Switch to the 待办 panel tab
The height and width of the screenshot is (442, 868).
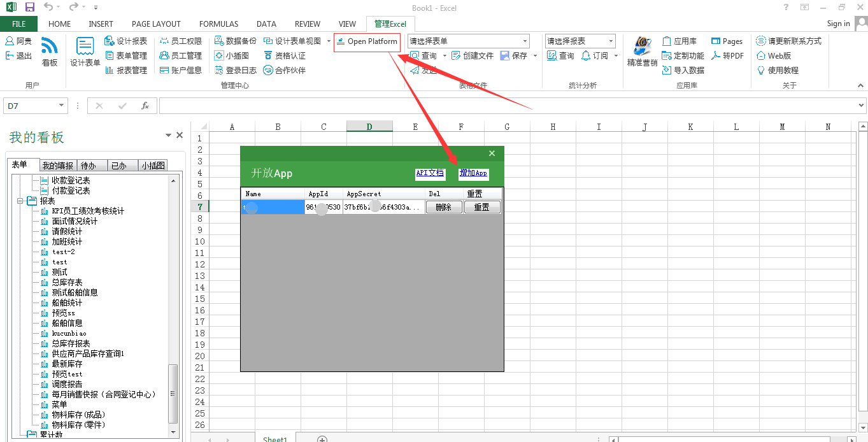[92, 166]
